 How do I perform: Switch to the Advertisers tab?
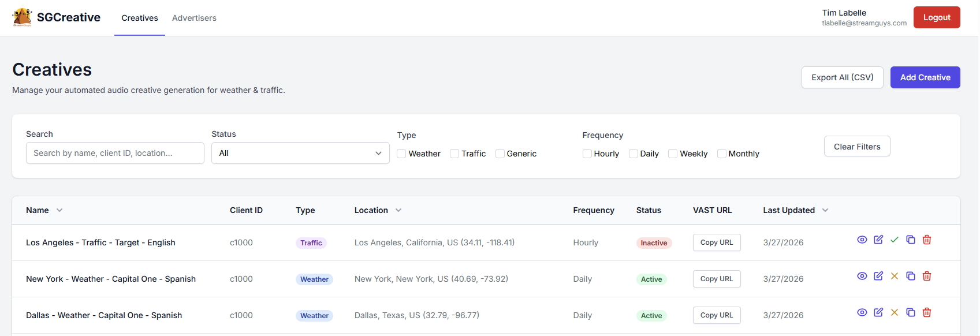[x=194, y=18]
